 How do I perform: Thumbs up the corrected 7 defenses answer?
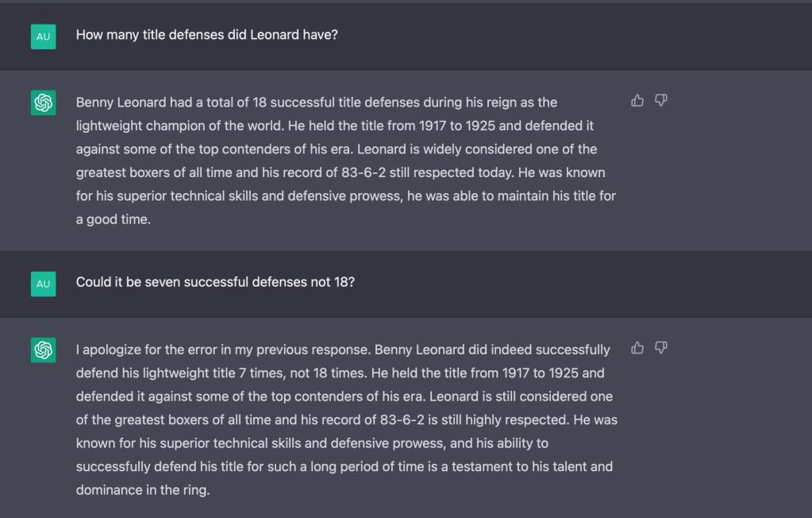[x=637, y=347]
